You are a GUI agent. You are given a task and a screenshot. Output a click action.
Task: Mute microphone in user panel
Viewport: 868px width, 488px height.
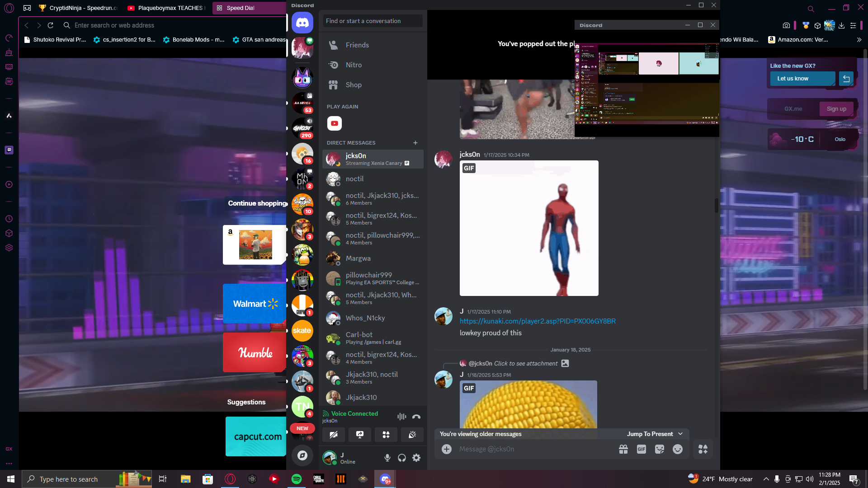click(387, 458)
